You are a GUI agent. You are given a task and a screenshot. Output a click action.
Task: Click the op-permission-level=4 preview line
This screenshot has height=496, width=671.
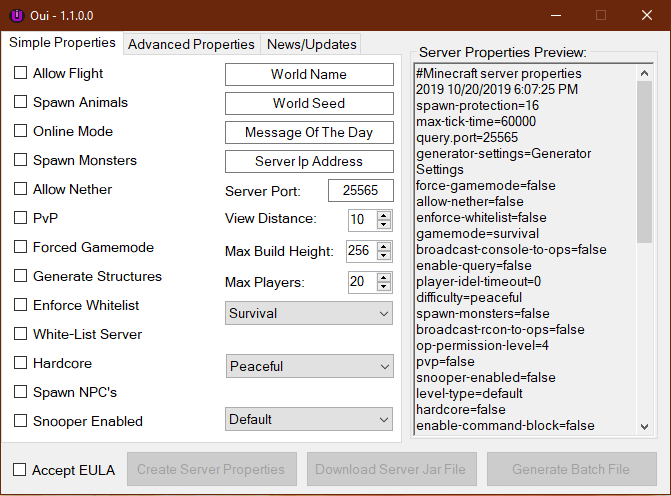482,345
